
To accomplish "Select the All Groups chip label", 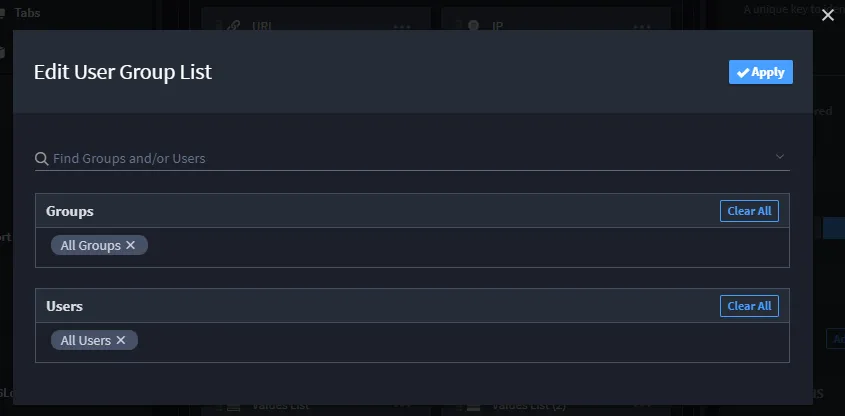I will (x=91, y=245).
